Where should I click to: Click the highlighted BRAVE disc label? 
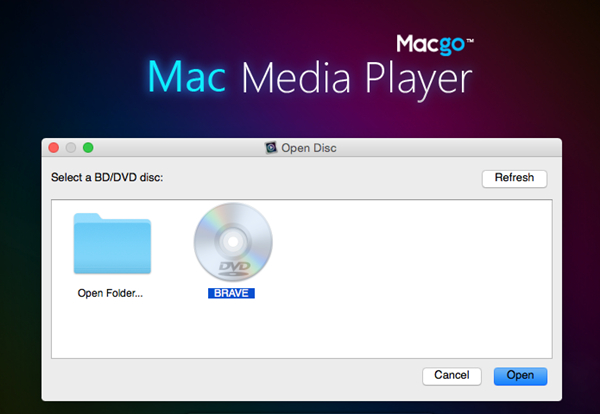point(232,294)
